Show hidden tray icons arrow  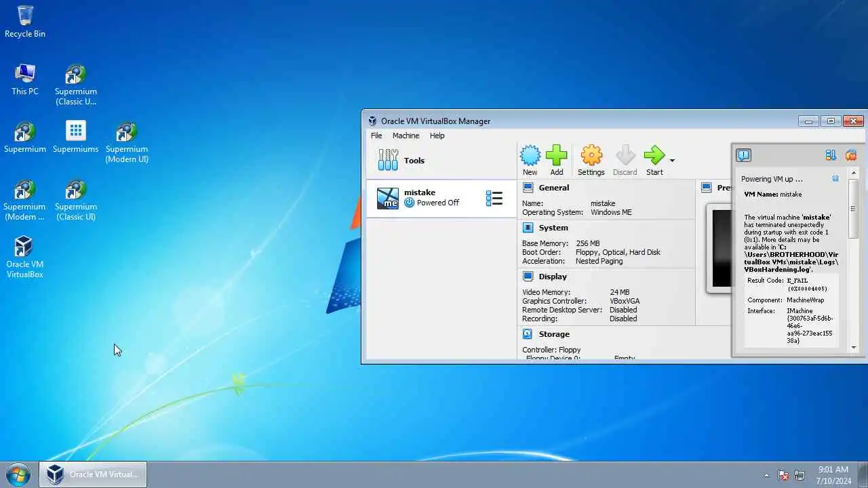[767, 475]
